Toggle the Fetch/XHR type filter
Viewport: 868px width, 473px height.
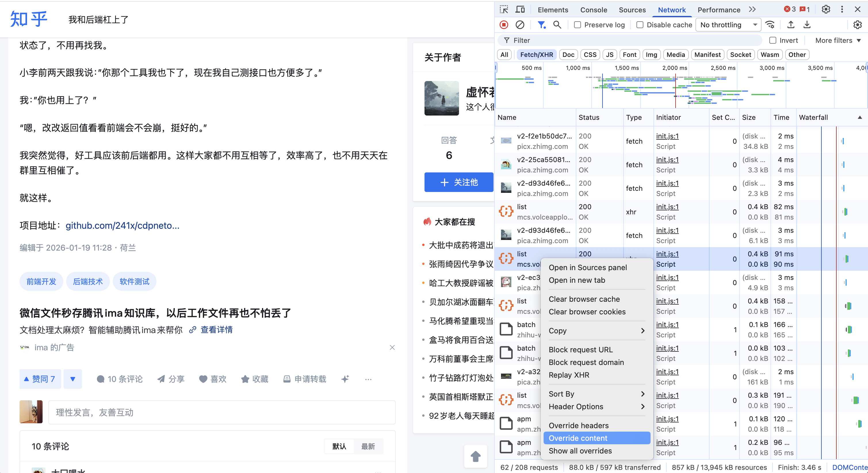tap(536, 55)
